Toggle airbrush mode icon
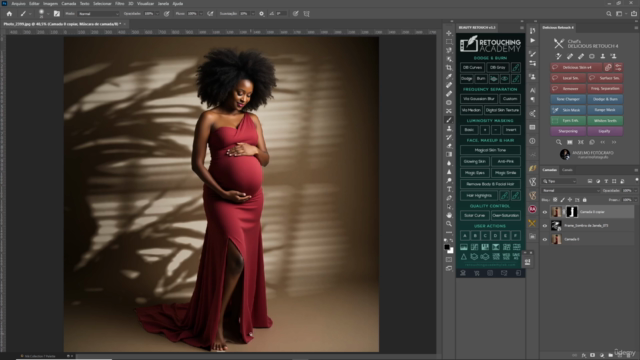 [210, 13]
